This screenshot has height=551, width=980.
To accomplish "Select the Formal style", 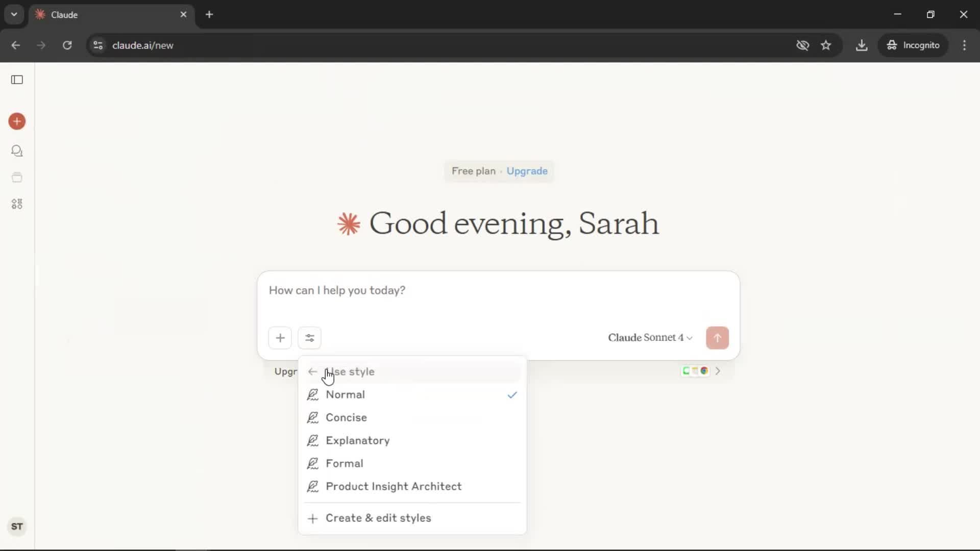I will coord(412,464).
